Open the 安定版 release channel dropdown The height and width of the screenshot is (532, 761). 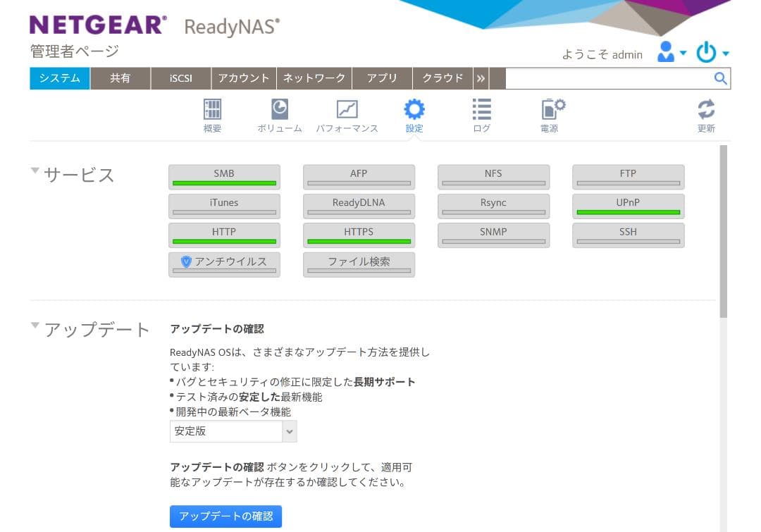(x=233, y=431)
